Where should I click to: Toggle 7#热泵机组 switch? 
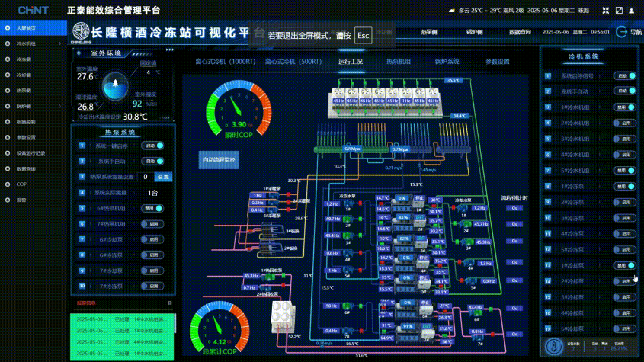point(153,224)
